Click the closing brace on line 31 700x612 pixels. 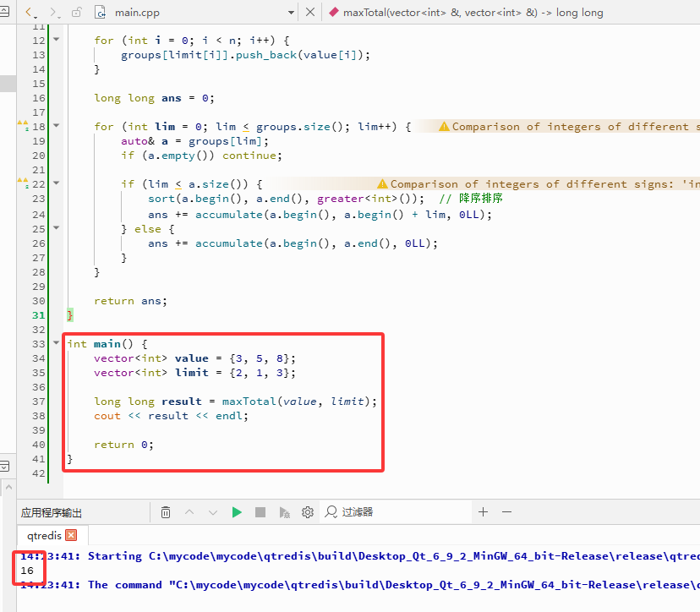point(69,315)
